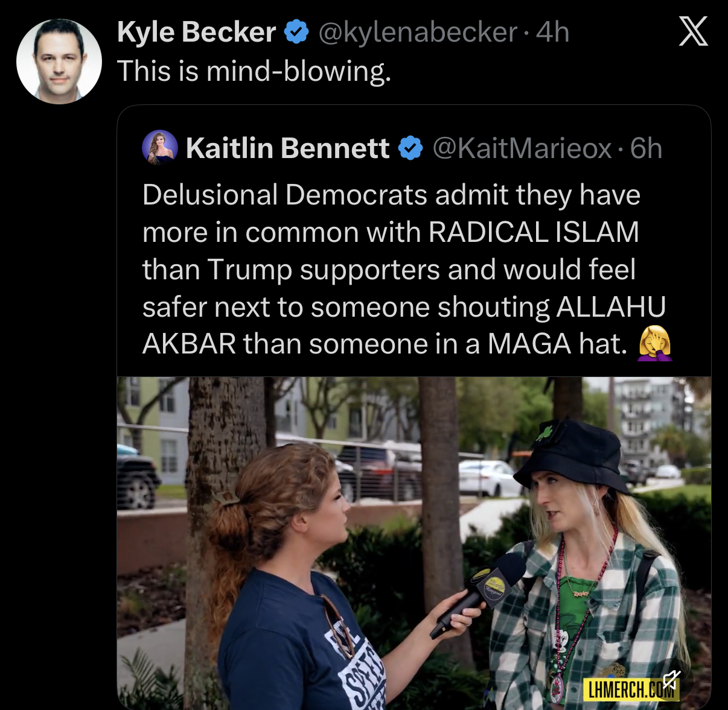
Task: Open the Kaitlin Bennett display name
Action: point(287,148)
